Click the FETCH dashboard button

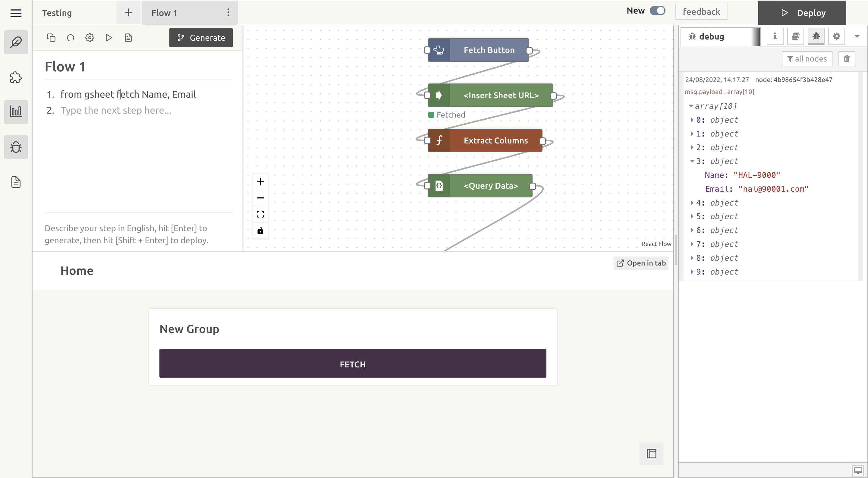(x=352, y=364)
